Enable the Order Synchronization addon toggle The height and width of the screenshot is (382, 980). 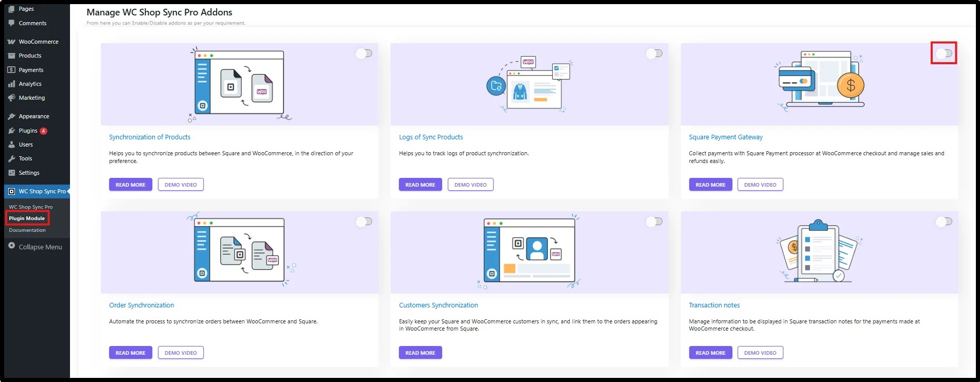click(x=364, y=222)
